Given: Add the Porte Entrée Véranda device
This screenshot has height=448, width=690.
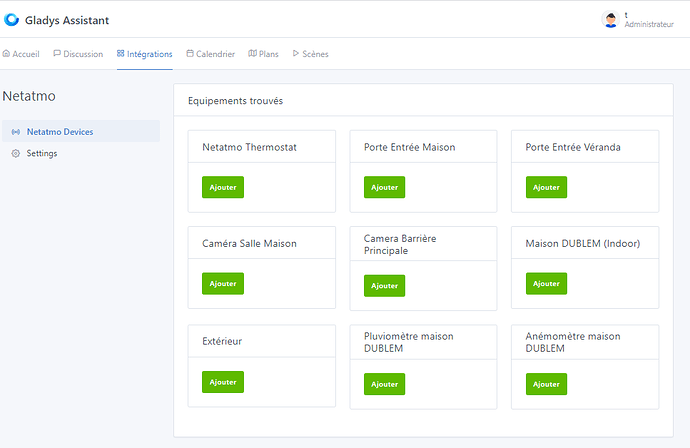Looking at the screenshot, I should (547, 187).
